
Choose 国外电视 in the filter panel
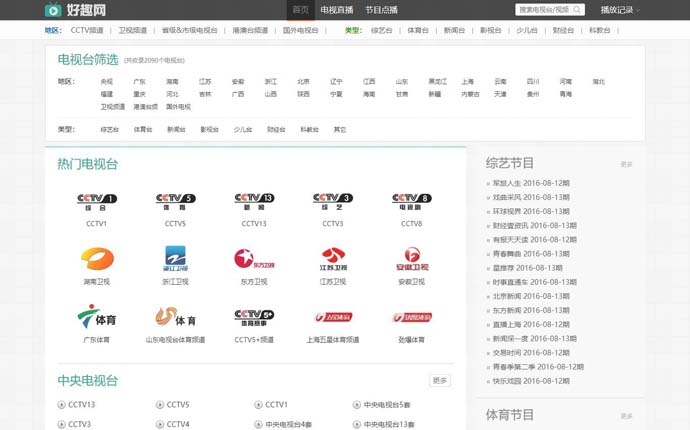tap(178, 107)
